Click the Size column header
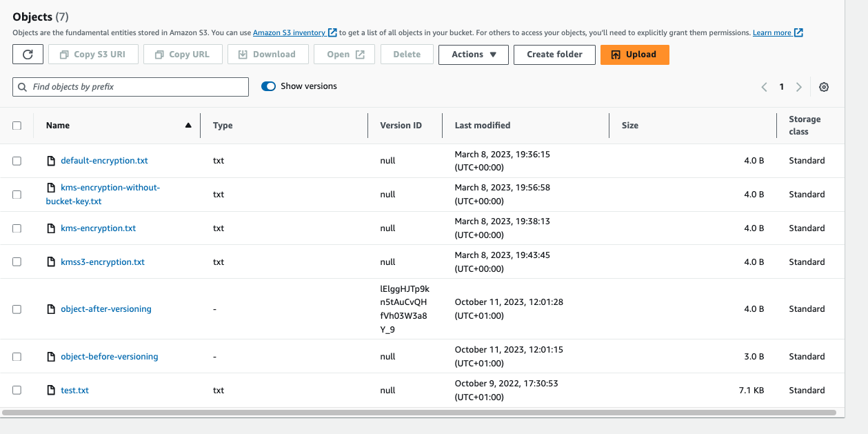 click(630, 126)
